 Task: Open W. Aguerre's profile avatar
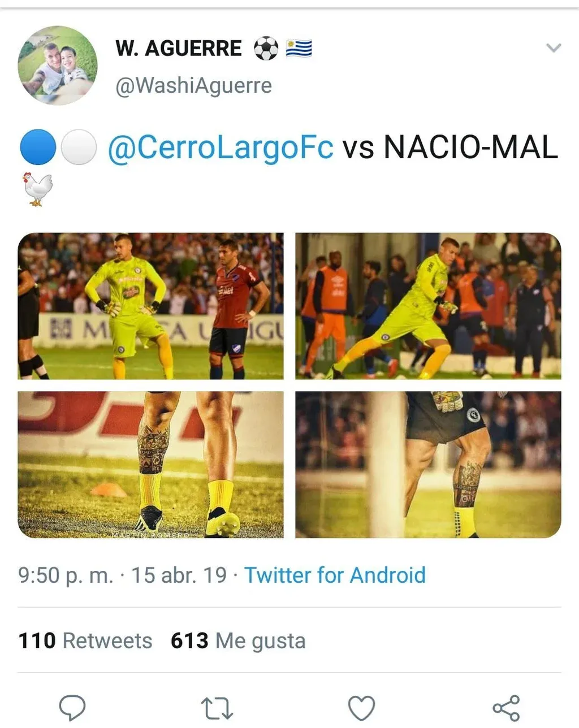click(58, 65)
